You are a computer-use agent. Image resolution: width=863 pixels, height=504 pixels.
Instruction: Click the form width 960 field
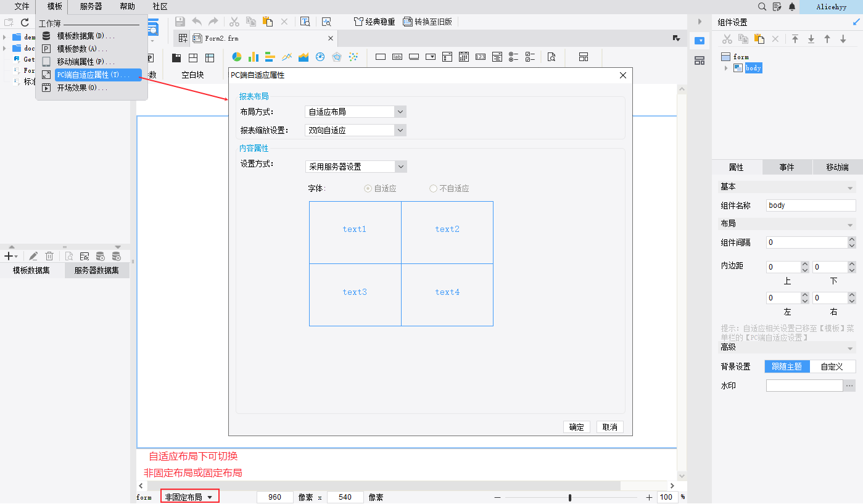(x=275, y=497)
